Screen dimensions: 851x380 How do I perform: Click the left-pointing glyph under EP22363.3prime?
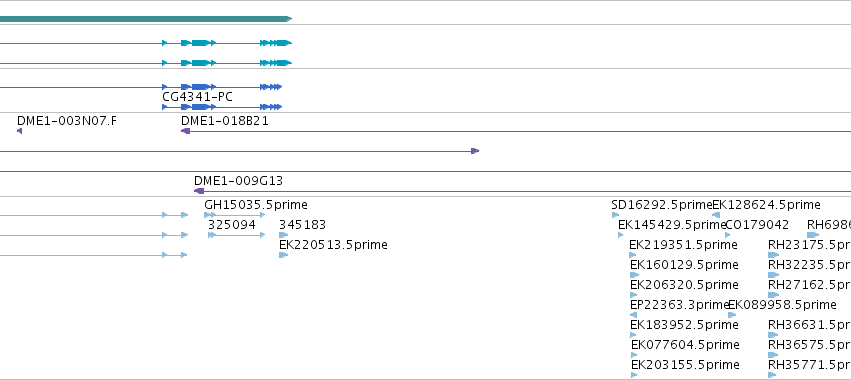pyautogui.click(x=633, y=315)
